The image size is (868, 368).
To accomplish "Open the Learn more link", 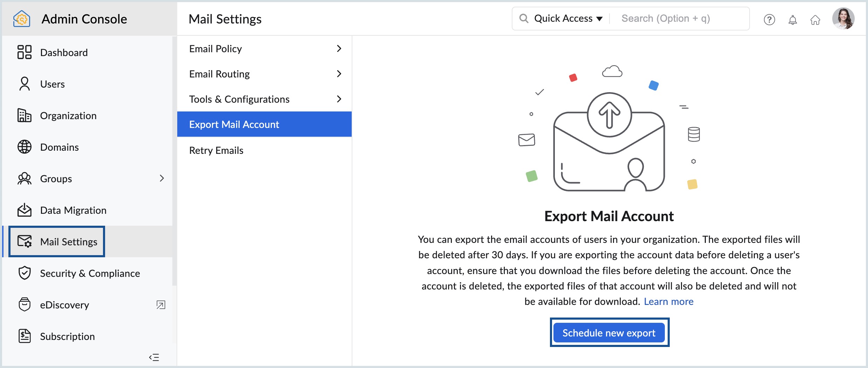I will point(668,301).
